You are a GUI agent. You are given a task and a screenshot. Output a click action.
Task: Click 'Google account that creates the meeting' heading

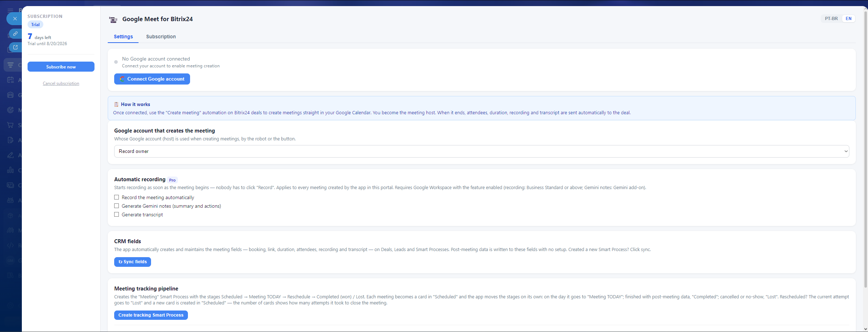tap(165, 131)
